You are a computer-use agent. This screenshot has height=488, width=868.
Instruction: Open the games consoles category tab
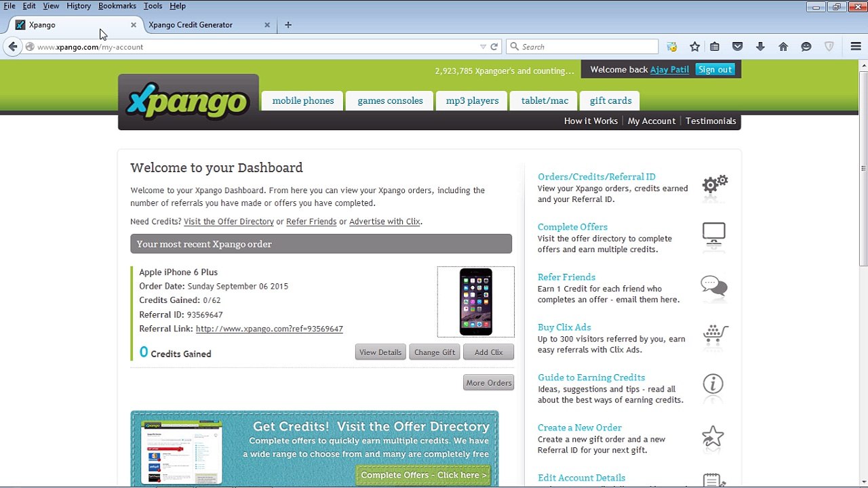tap(390, 100)
